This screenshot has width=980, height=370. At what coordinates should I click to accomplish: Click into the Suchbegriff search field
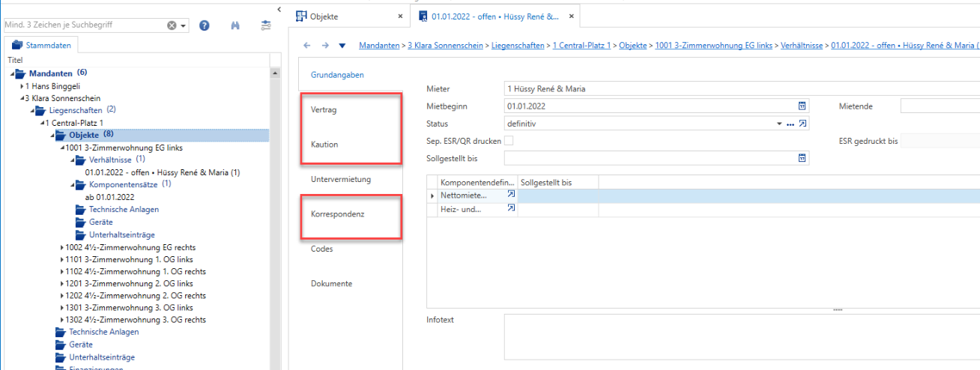(x=85, y=25)
